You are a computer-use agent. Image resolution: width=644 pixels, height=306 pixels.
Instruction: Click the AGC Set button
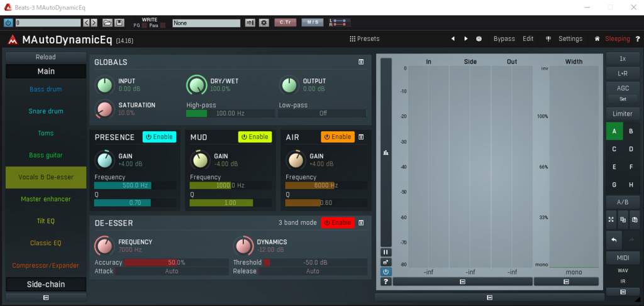pyautogui.click(x=623, y=99)
